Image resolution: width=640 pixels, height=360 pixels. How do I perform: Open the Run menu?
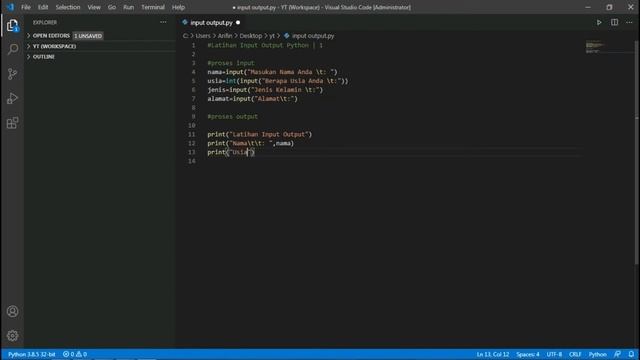(x=129, y=7)
